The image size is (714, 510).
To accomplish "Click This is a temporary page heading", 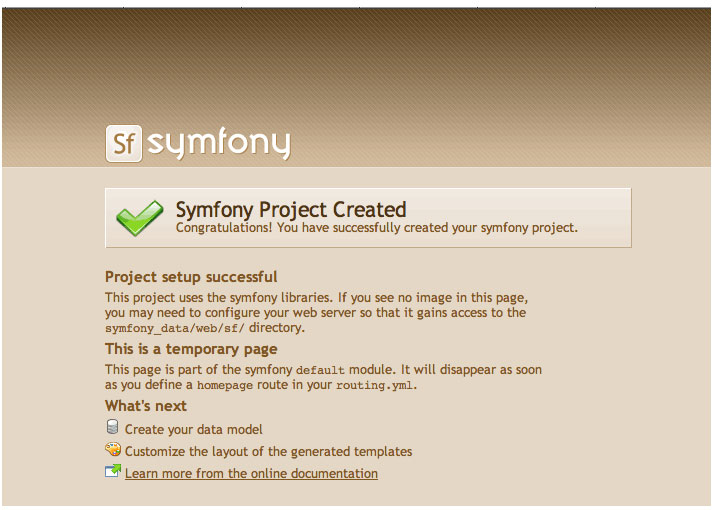I will pyautogui.click(x=191, y=349).
